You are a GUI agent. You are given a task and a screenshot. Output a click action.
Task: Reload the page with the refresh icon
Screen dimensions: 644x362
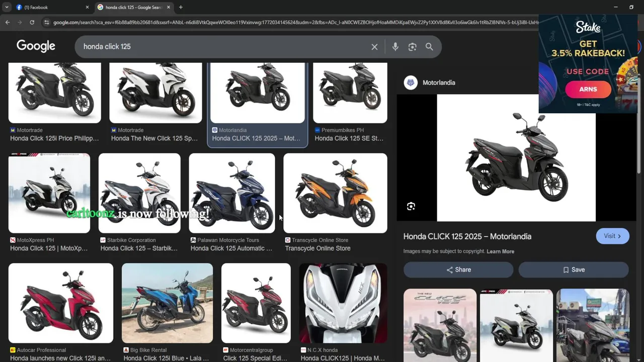[32, 22]
